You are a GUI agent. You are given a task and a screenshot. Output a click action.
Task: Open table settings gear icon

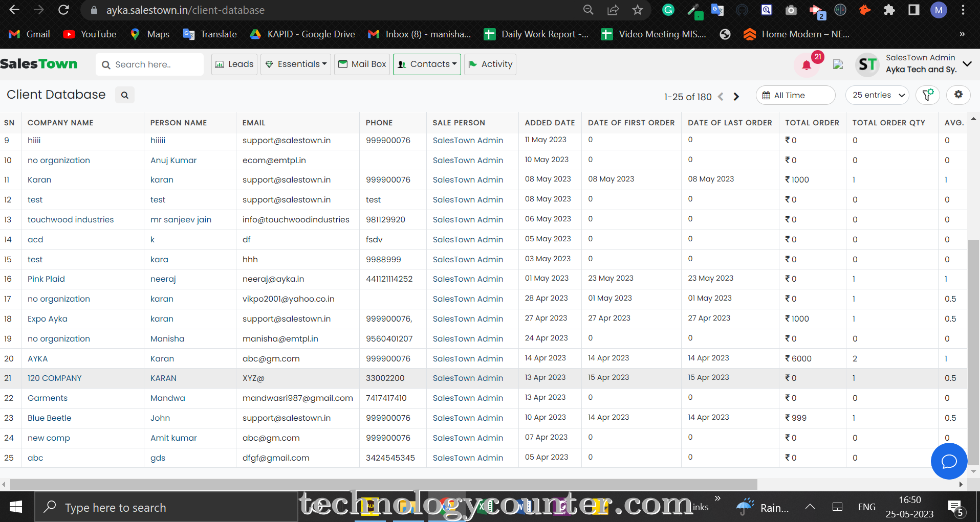click(959, 95)
